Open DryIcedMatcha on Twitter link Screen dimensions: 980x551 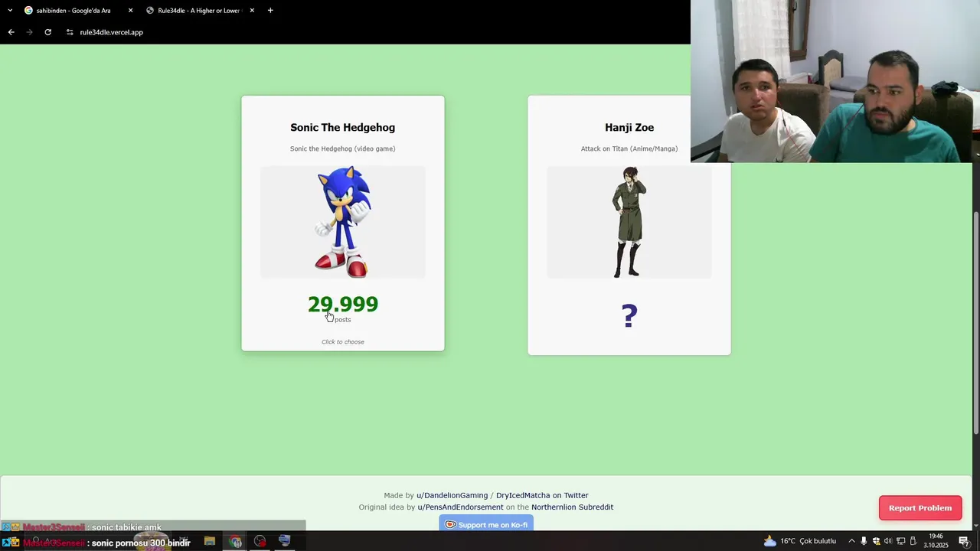click(542, 495)
